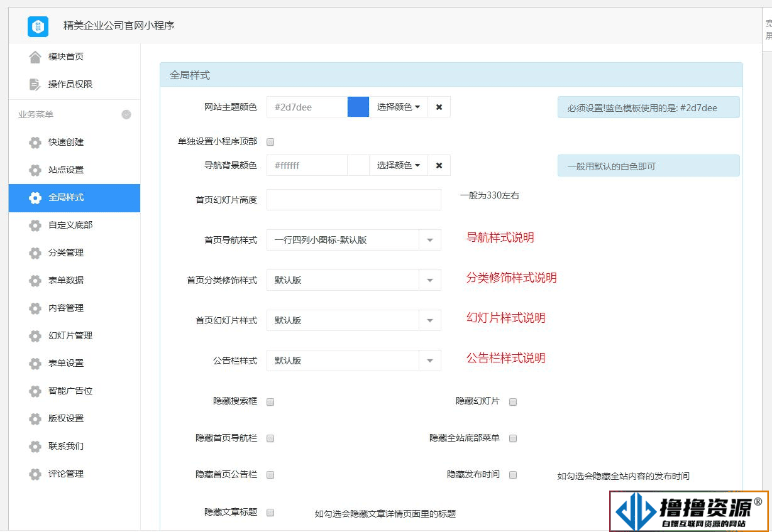Click the gear icon beside 智能广告位
Screen dimensions: 772x532
(35, 391)
